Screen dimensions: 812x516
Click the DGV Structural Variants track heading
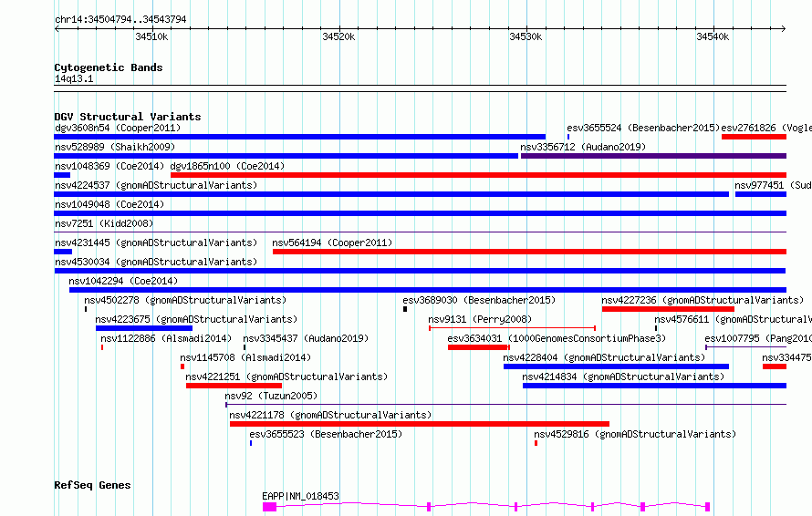pyautogui.click(x=128, y=117)
